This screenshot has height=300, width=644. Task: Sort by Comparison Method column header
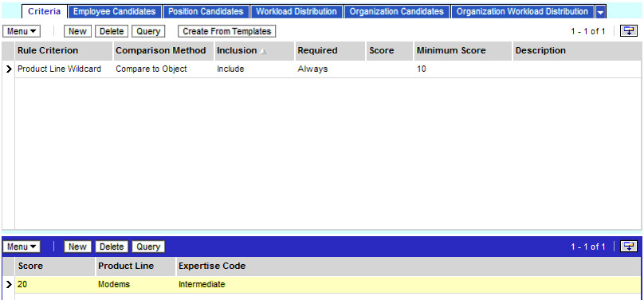click(x=163, y=50)
